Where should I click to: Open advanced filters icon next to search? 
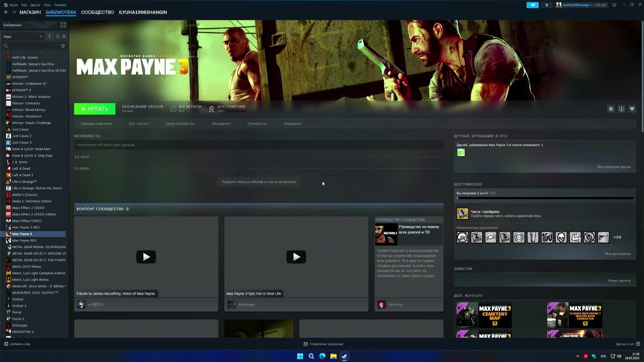[63, 46]
